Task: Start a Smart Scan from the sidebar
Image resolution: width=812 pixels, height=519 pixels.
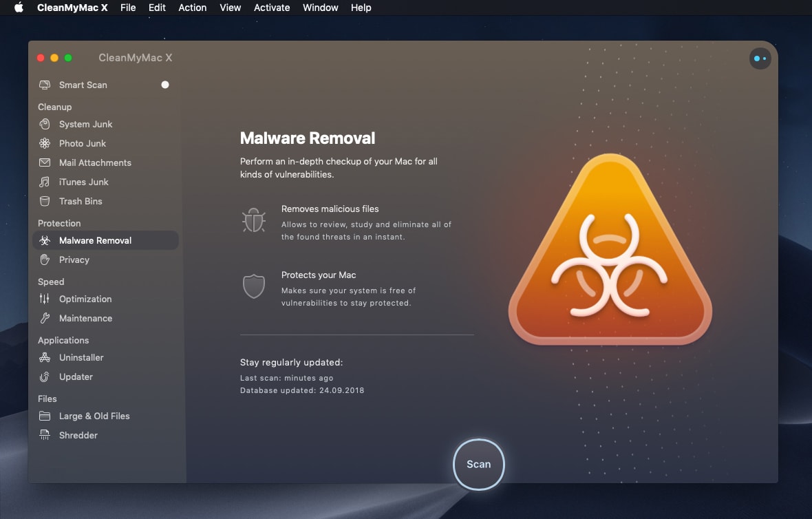Action: tap(83, 85)
